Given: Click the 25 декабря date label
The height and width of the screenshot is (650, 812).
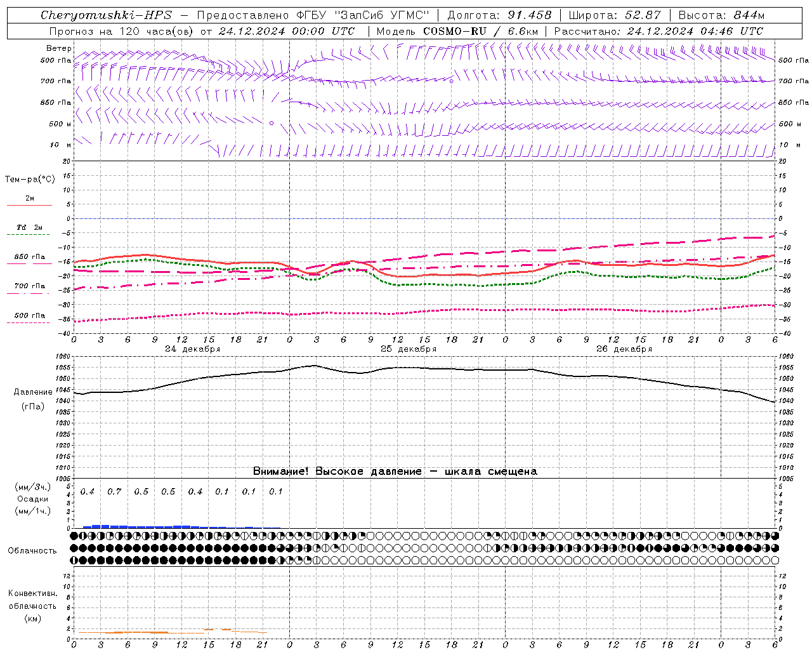Looking at the screenshot, I should coord(408,349).
